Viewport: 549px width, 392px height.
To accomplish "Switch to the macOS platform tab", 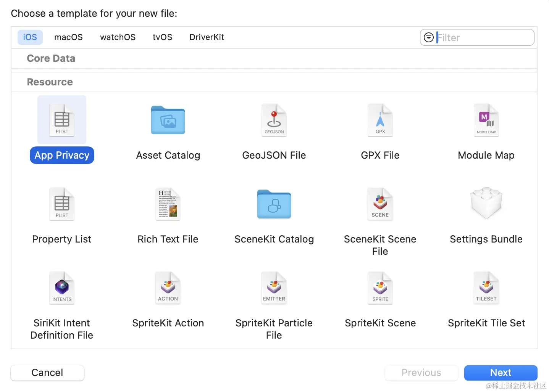I will pyautogui.click(x=68, y=37).
